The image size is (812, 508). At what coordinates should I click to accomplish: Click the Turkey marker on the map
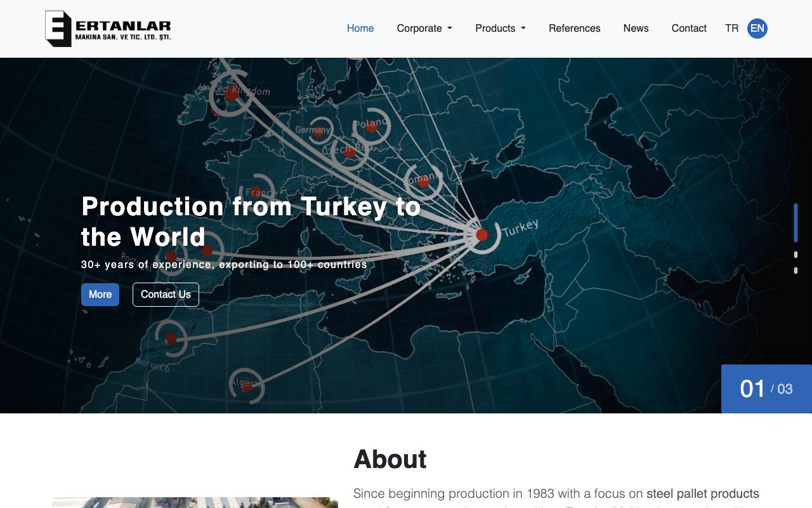(482, 235)
